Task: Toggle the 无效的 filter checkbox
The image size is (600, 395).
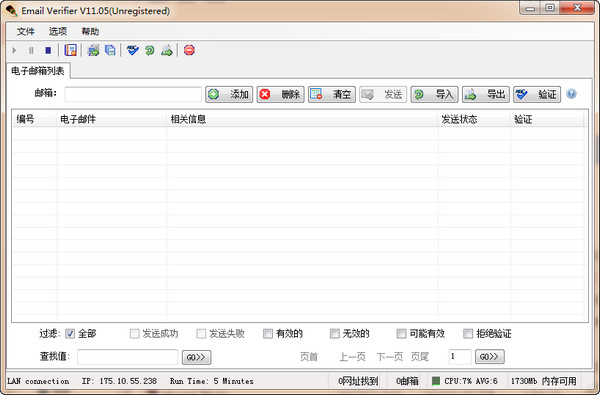Action: pyautogui.click(x=334, y=334)
